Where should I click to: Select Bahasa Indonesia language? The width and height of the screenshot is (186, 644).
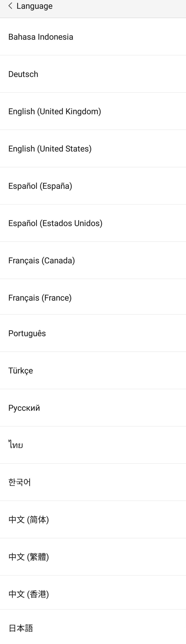pyautogui.click(x=41, y=37)
